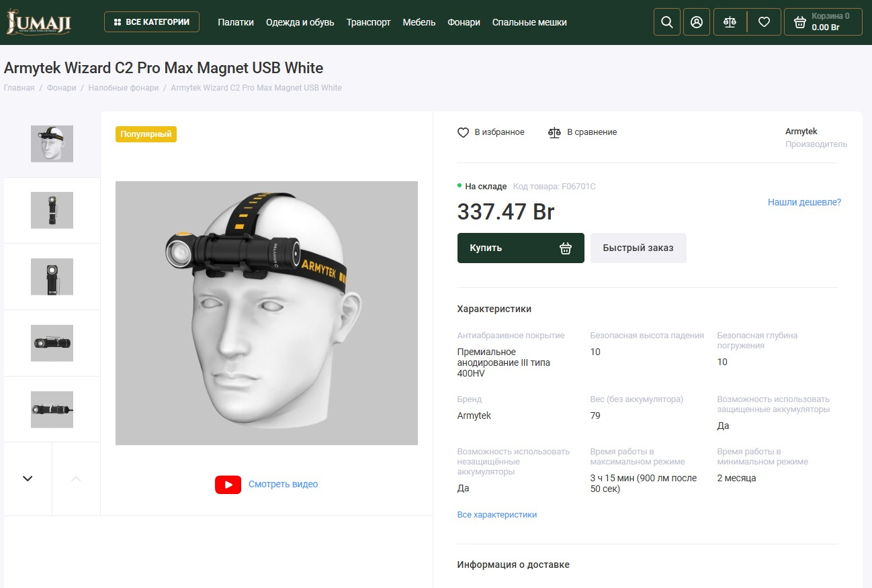Click the weight value 79
872x588 pixels.
[595, 416]
